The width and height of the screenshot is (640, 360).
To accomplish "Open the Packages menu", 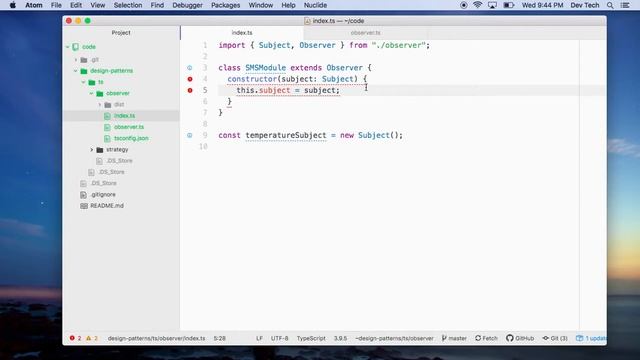I will [x=225, y=5].
